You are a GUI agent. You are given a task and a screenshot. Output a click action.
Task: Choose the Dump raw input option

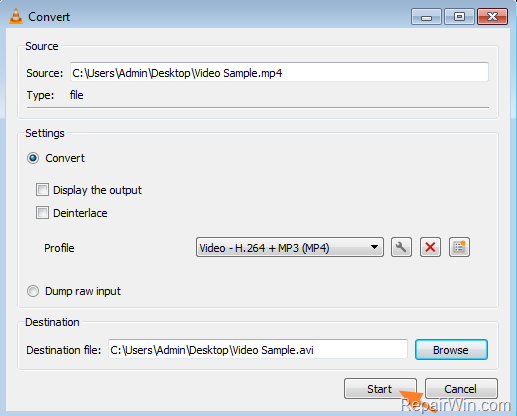point(33,291)
